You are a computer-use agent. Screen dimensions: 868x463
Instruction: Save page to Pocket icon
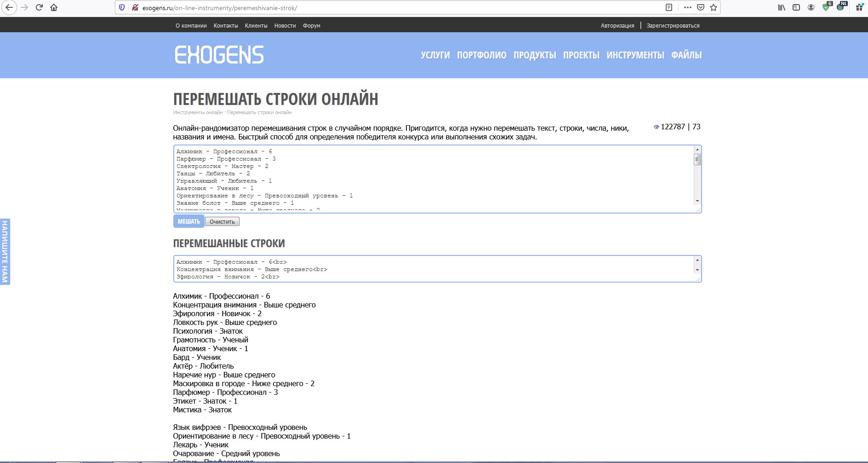click(701, 7)
